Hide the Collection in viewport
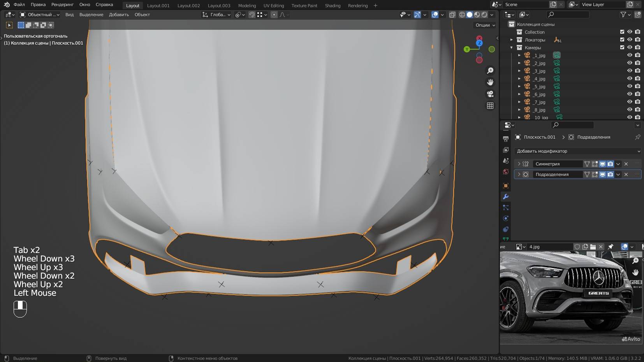The width and height of the screenshot is (644, 362). [630, 32]
